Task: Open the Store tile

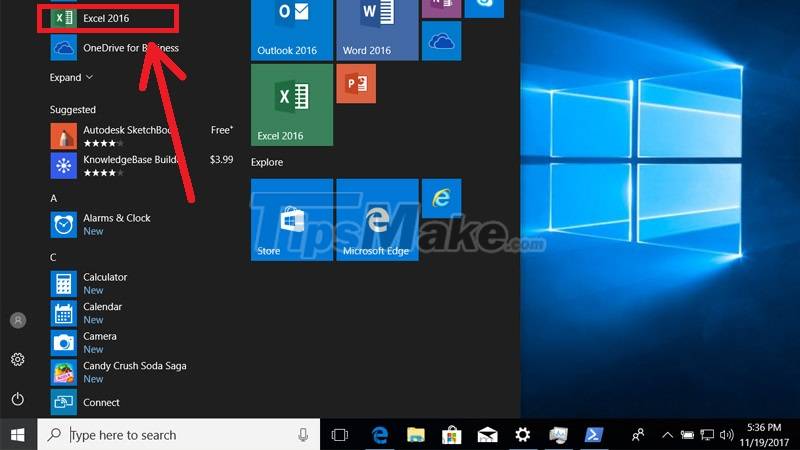Action: [292, 220]
